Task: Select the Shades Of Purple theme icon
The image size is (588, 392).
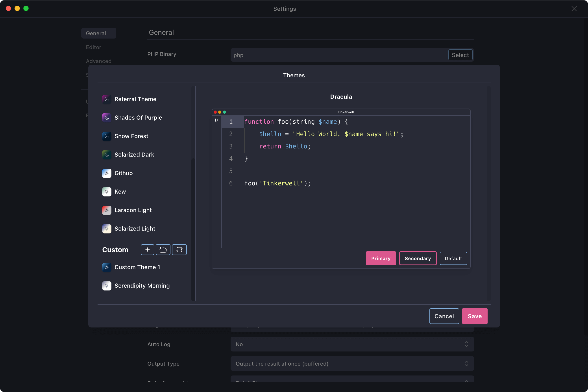Action: point(106,117)
